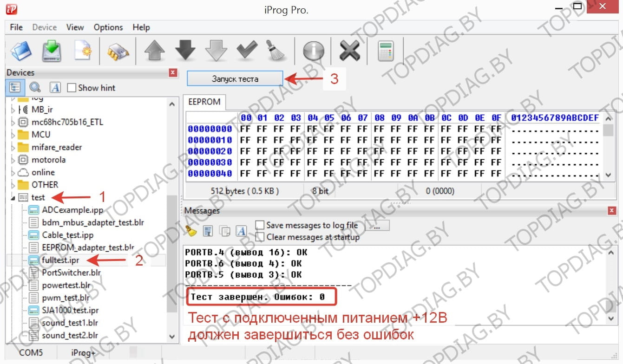
Task: Click the iP application icon in title bar
Action: pyautogui.click(x=12, y=9)
